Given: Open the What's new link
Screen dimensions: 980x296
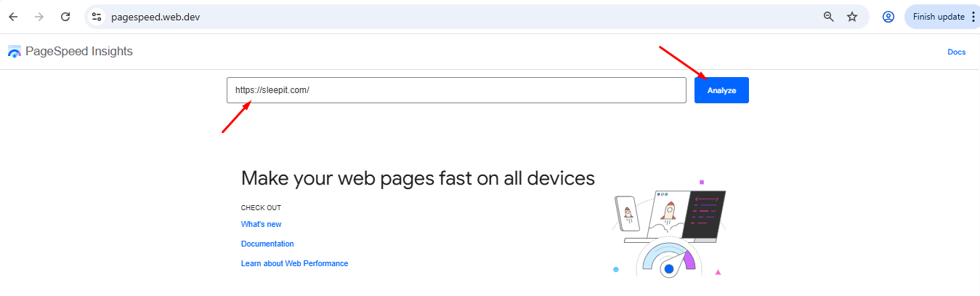Looking at the screenshot, I should [x=261, y=225].
